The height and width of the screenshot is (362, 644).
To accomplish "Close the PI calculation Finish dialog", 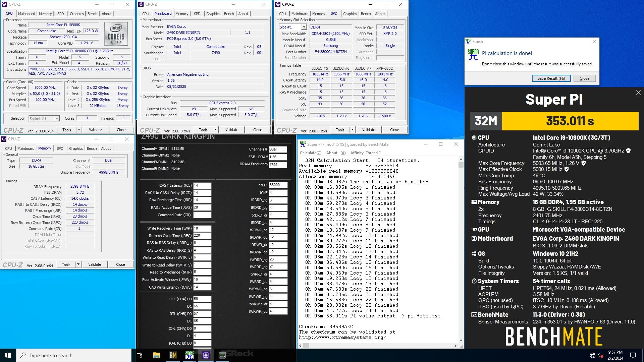I will [594, 42].
